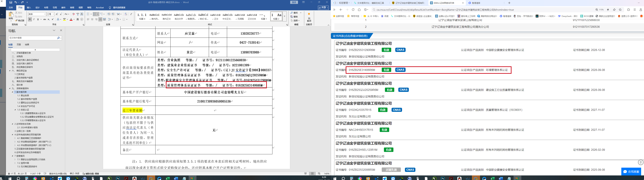
Task: Switch to the 插入 (Insert) ribbon tab
Action: pos(29,8)
